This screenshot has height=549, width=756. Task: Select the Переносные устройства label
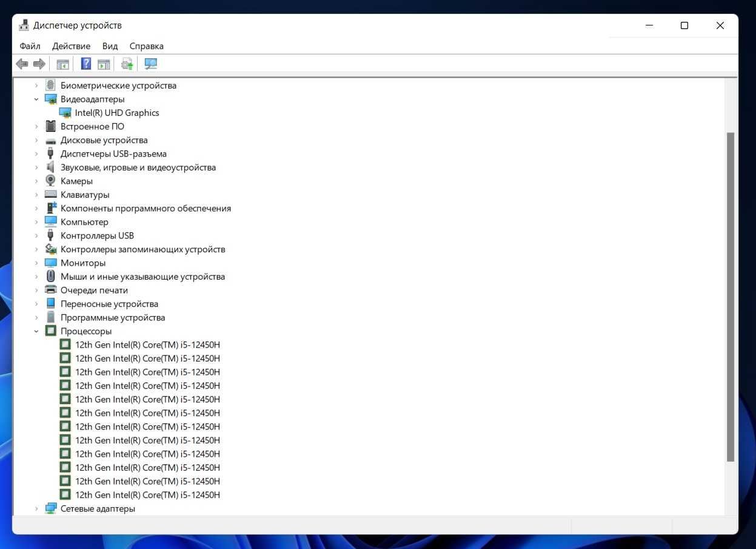click(109, 304)
